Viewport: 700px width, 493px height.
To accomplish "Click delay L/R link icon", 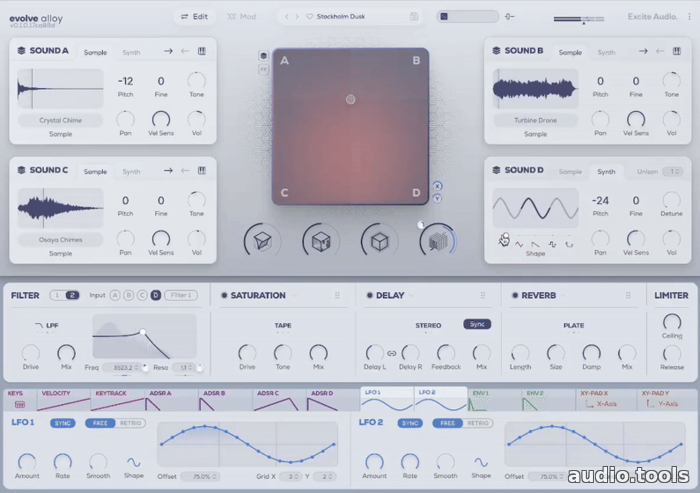I will (392, 353).
